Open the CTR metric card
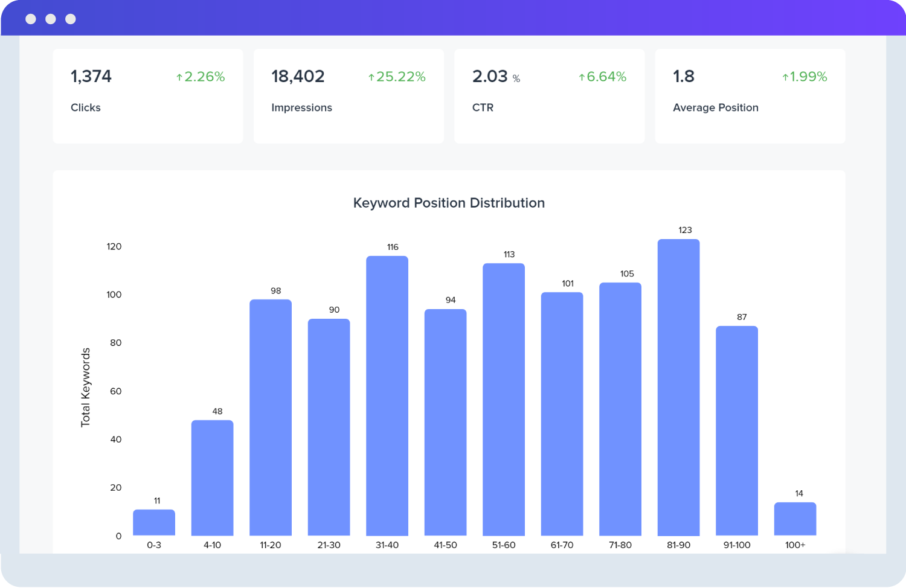906x588 pixels. click(x=550, y=96)
